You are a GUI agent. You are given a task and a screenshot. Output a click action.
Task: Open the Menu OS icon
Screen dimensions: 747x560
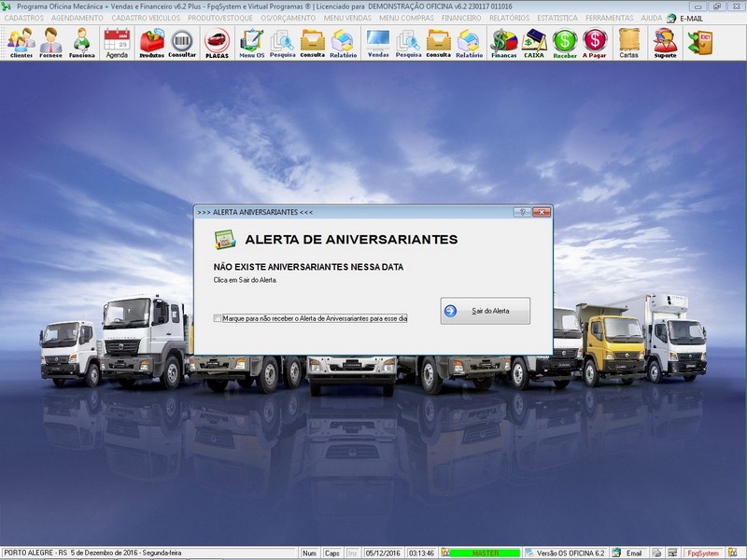[251, 43]
